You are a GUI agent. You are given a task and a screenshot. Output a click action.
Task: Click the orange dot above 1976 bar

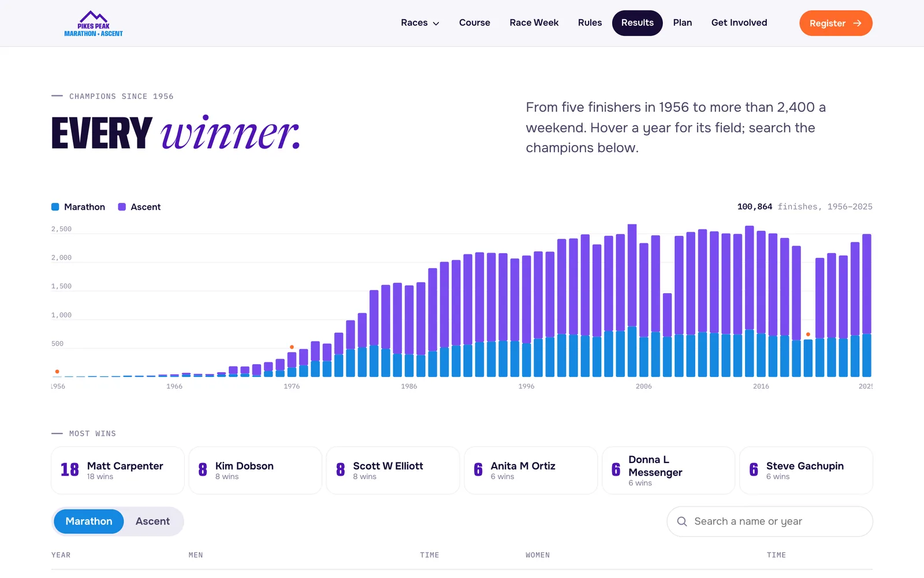(292, 347)
